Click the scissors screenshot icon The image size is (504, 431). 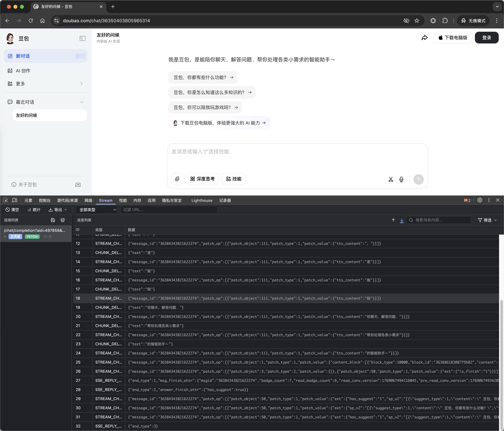point(391,179)
